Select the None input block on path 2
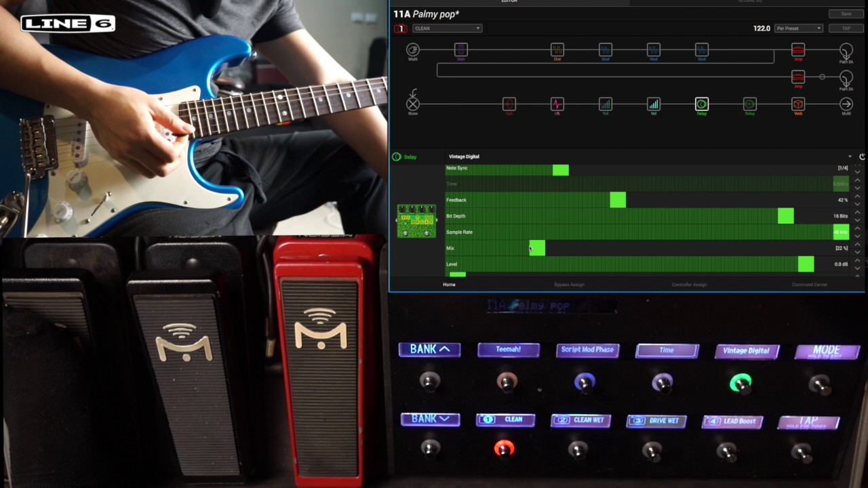 click(412, 104)
